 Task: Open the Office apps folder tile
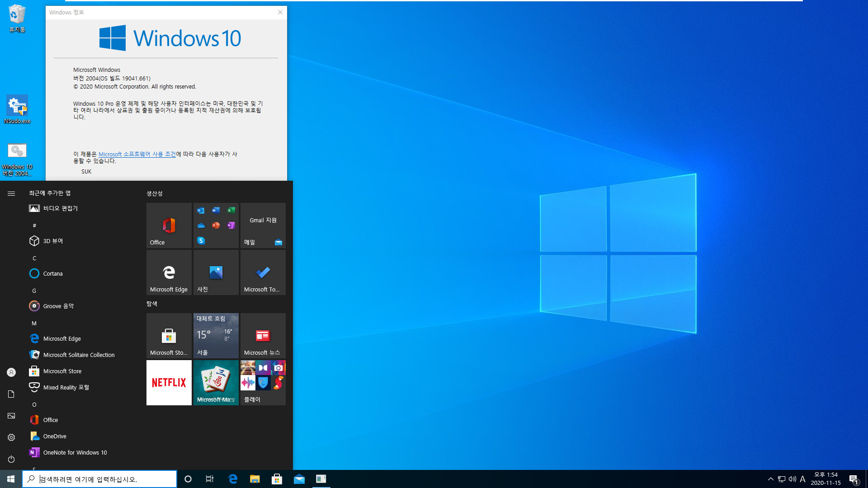click(216, 225)
